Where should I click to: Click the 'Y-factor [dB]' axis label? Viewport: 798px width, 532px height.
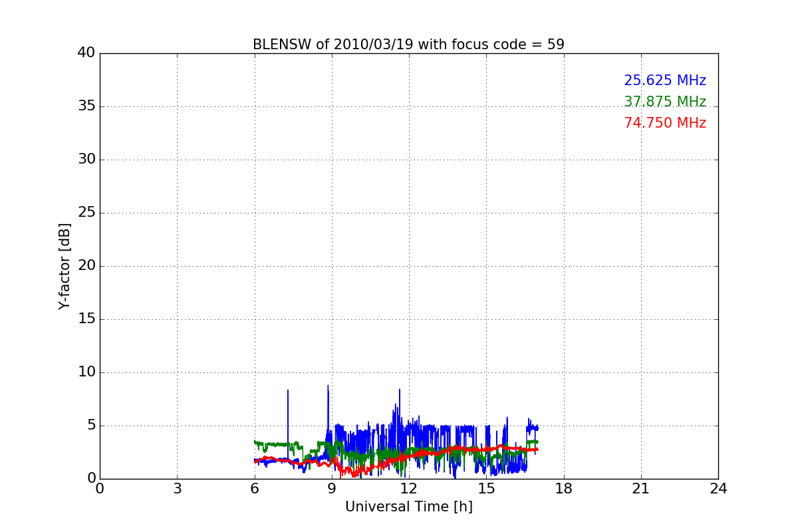point(65,266)
